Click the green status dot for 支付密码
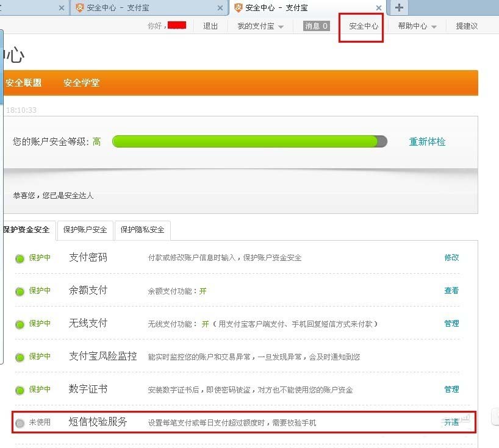Screen dimensions: 499x448 20,259
